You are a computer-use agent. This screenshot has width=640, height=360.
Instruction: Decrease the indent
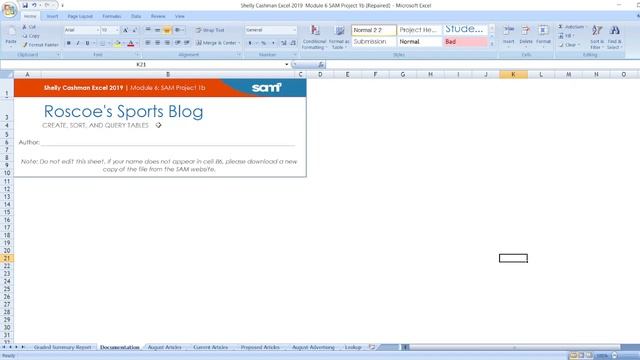click(x=178, y=43)
